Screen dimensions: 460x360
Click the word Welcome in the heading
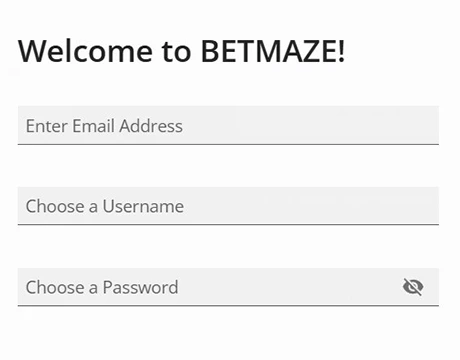[x=86, y=51]
